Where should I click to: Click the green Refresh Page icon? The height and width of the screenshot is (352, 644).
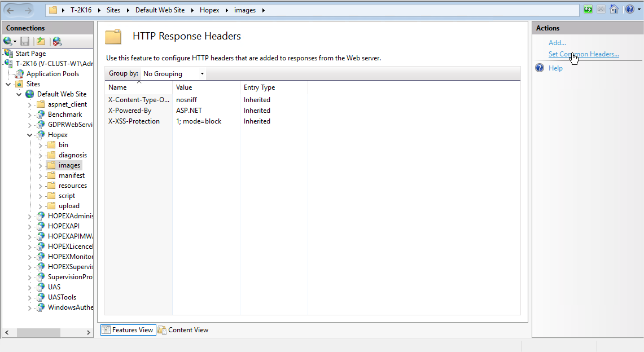coord(589,10)
